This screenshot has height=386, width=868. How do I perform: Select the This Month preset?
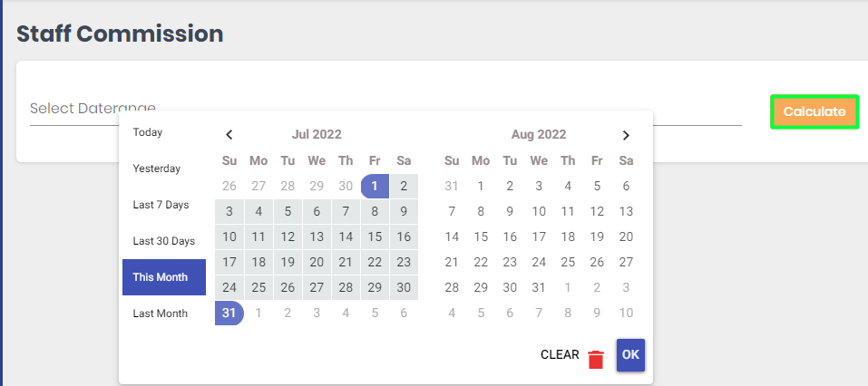[x=164, y=277]
